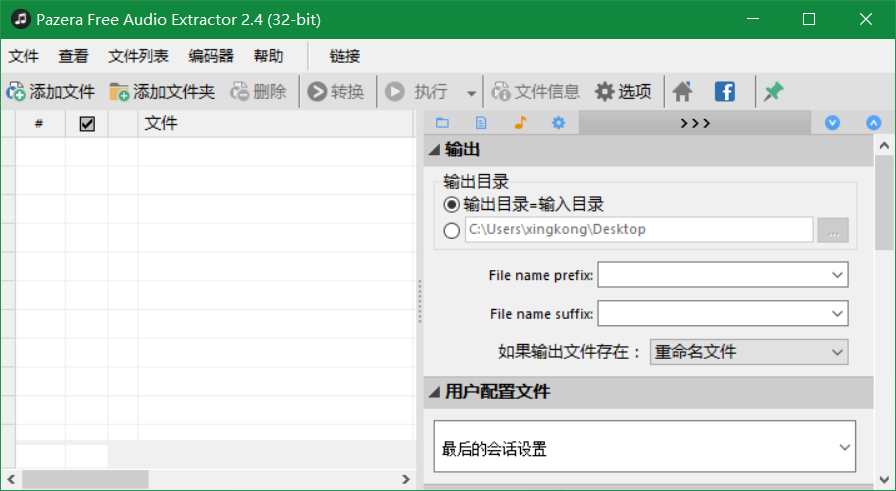Click the browse '...' button for the output directory
The height and width of the screenshot is (491, 896).
click(833, 230)
